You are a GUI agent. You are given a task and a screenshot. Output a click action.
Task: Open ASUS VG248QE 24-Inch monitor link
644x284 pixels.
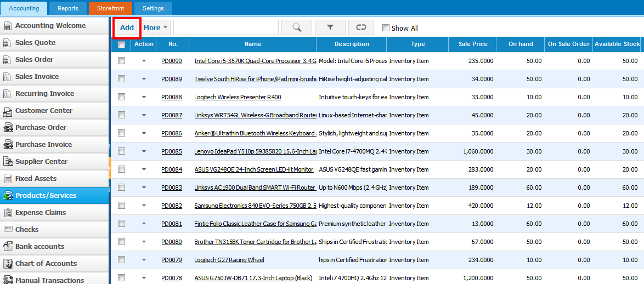pos(254,169)
